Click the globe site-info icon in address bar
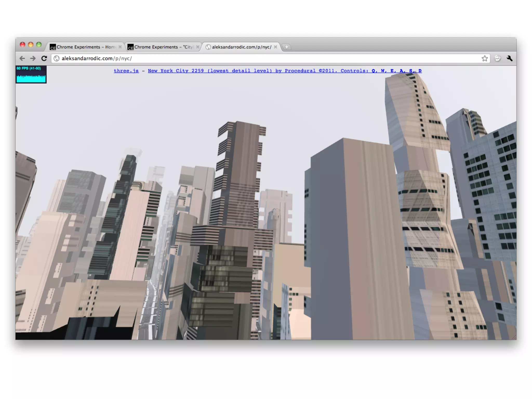This screenshot has height=399, width=532. pyautogui.click(x=56, y=58)
